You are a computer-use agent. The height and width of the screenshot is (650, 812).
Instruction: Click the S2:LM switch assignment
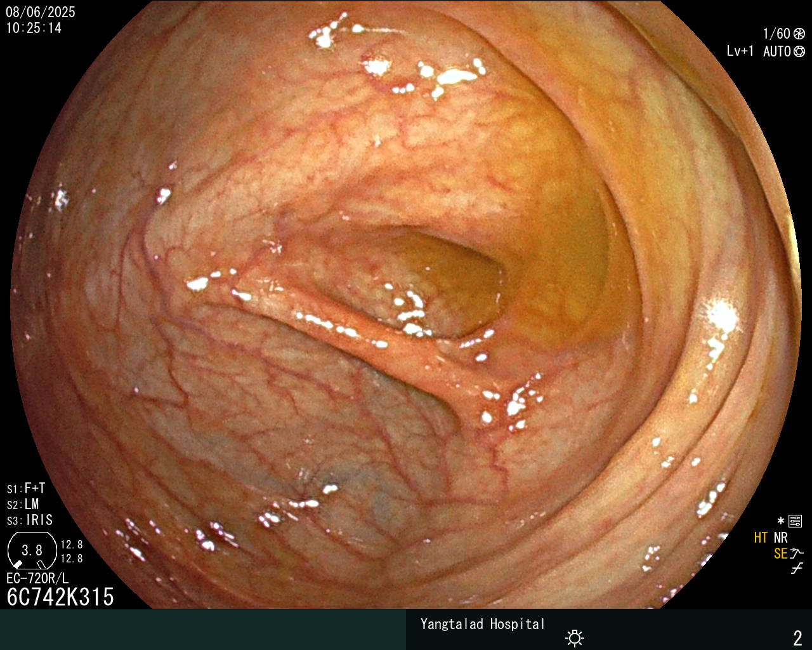click(x=23, y=504)
